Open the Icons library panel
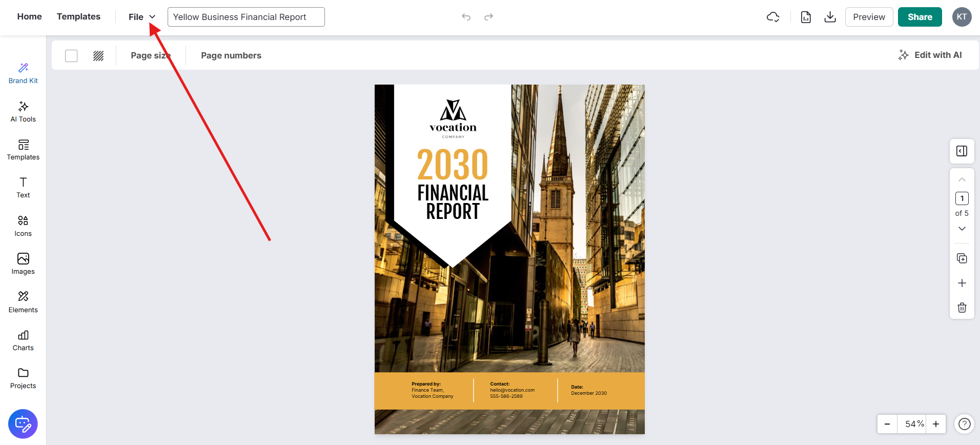 click(23, 226)
